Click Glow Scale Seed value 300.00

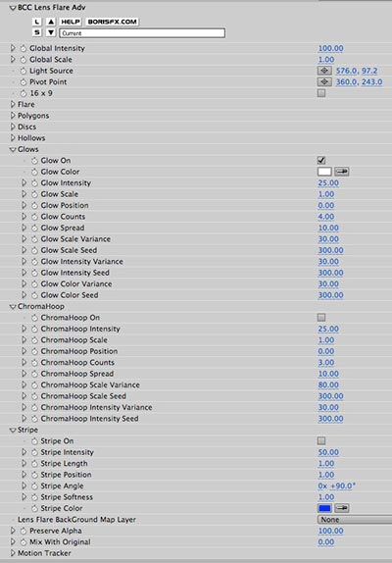click(330, 250)
